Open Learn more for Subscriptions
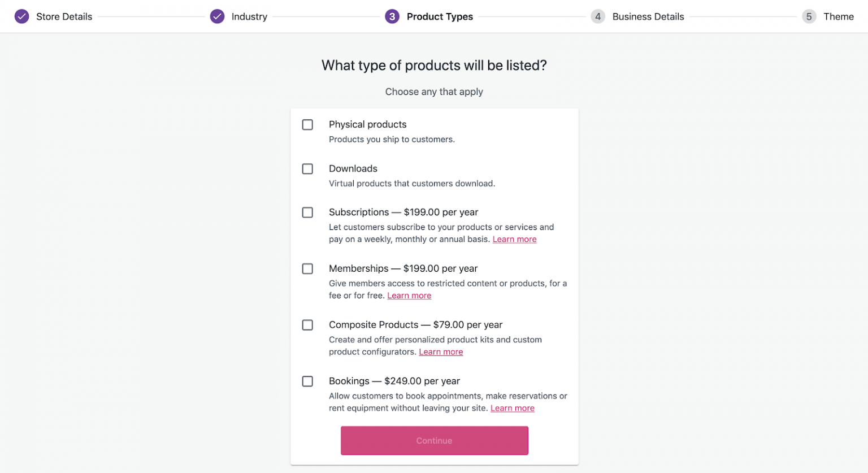868x473 pixels. click(x=514, y=239)
